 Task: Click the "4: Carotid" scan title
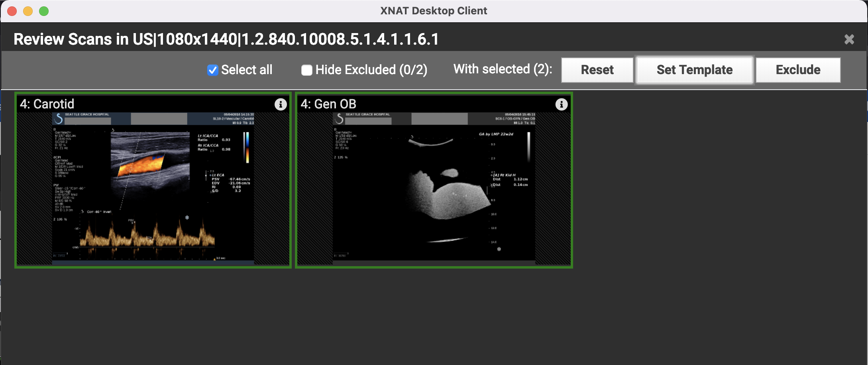click(x=47, y=104)
